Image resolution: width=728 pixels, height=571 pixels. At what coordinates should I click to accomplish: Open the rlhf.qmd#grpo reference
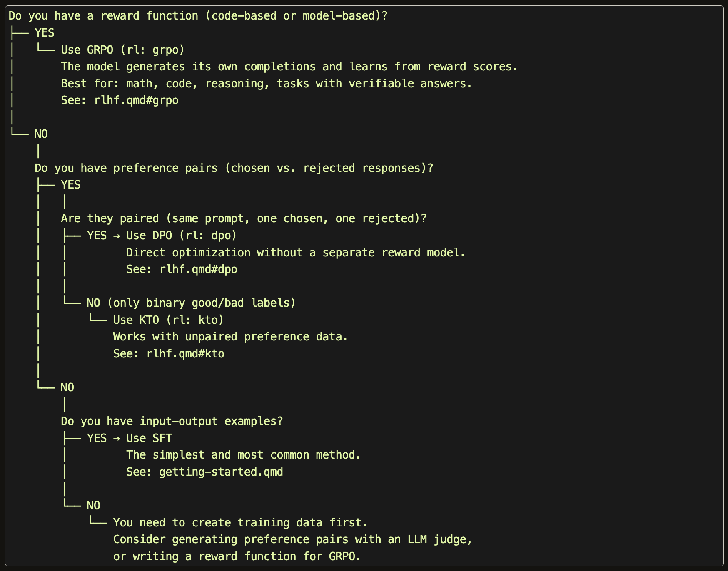[x=136, y=100]
